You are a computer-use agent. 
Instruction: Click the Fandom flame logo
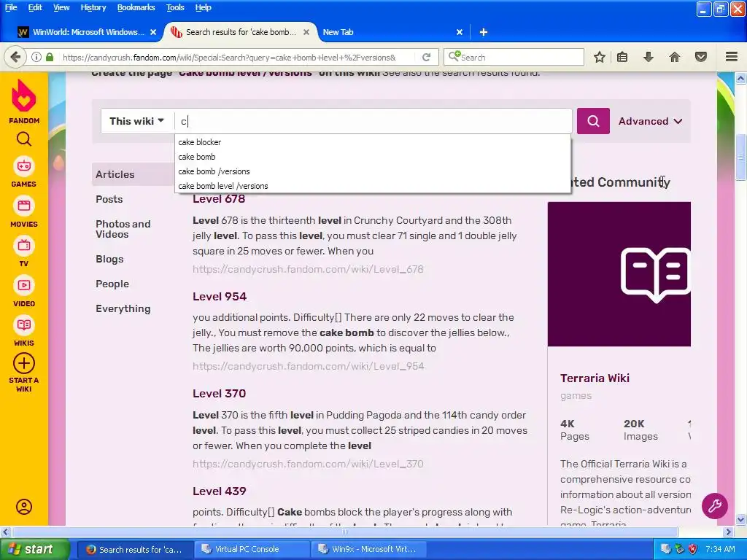[x=24, y=96]
